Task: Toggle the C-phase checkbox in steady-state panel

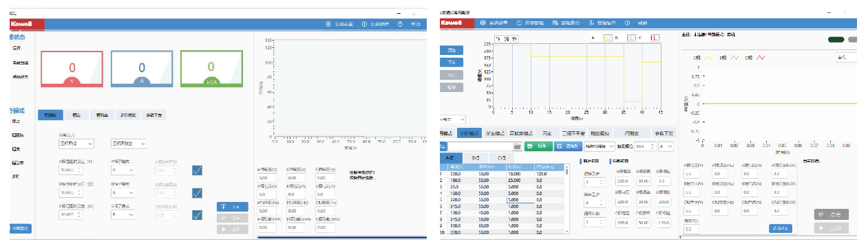Action: pyautogui.click(x=197, y=216)
